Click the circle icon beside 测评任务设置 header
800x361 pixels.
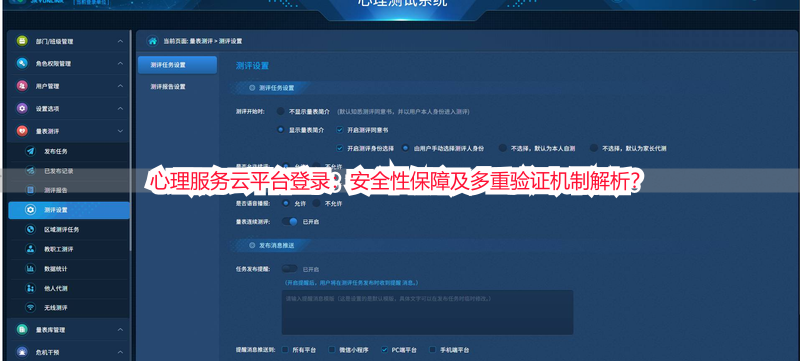click(x=252, y=88)
